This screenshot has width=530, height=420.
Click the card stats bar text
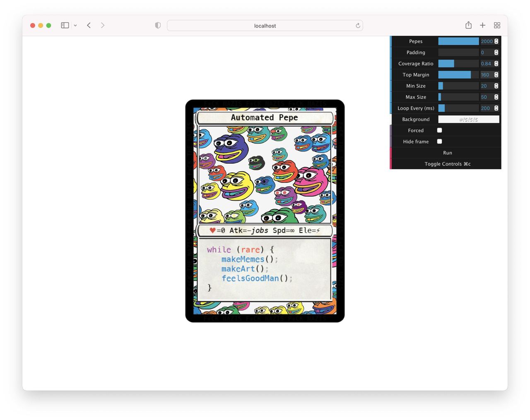tap(265, 230)
